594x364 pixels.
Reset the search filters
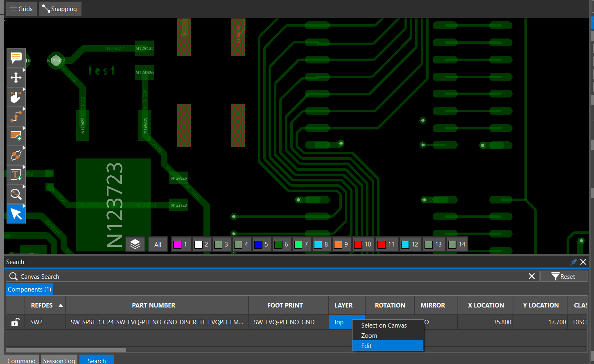[x=564, y=276]
